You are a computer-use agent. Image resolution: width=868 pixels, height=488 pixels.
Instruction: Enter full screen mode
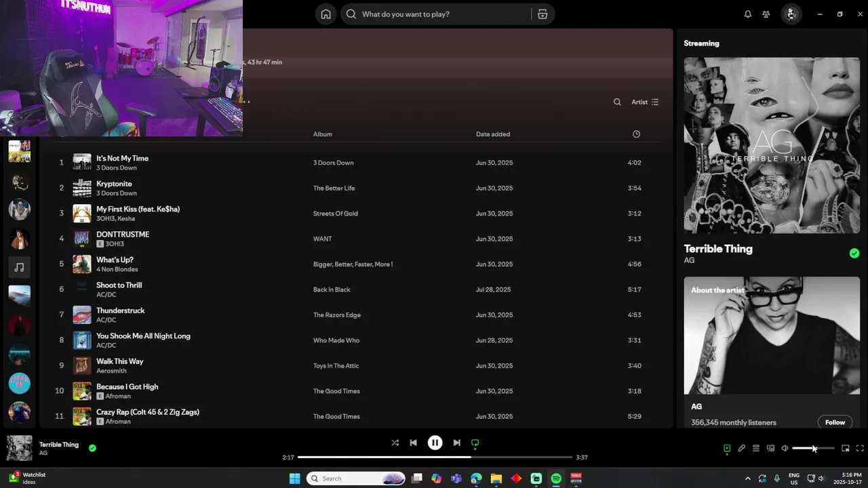[860, 448]
